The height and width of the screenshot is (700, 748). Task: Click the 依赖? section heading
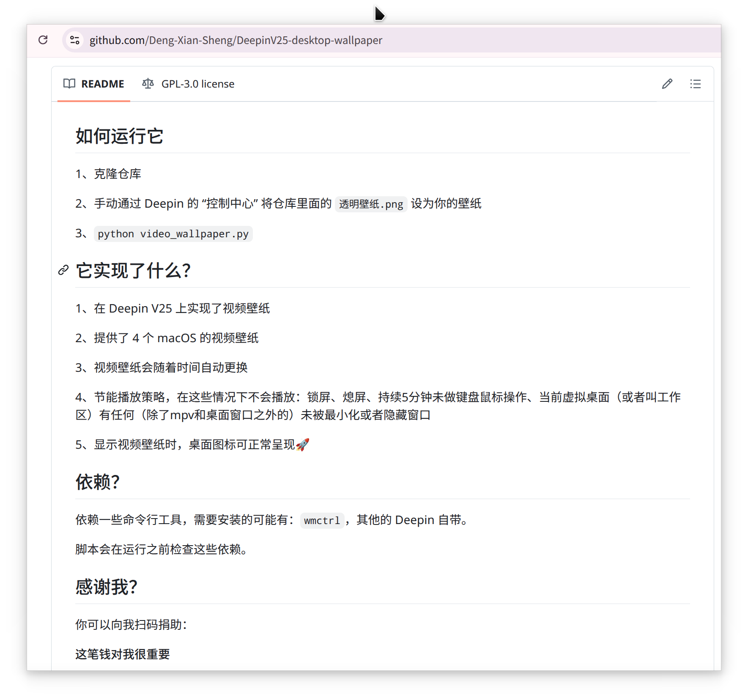pyautogui.click(x=98, y=482)
